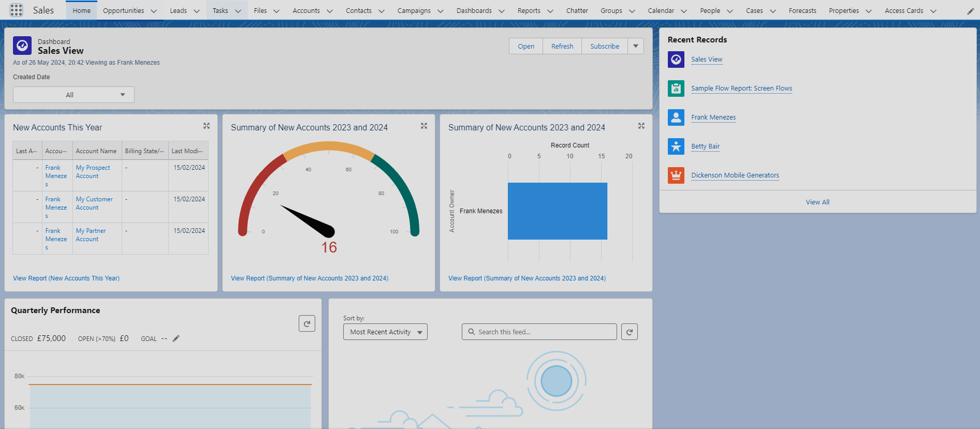This screenshot has height=429, width=980.
Task: Open the Created Date filter dropdown
Action: pos(74,95)
